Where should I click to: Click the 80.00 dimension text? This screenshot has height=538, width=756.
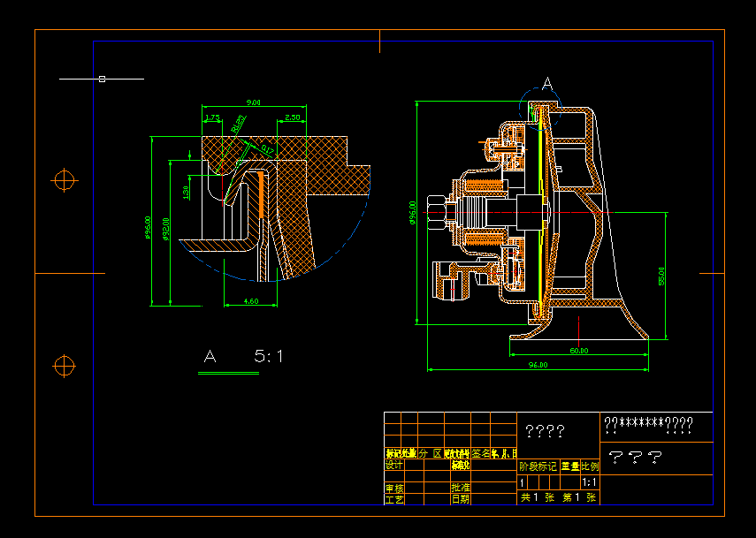click(x=577, y=352)
